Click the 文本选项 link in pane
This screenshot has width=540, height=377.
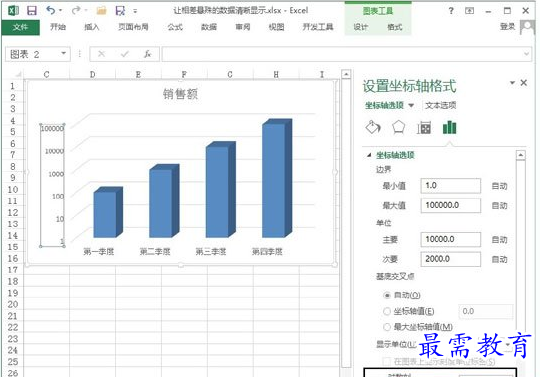(x=440, y=105)
